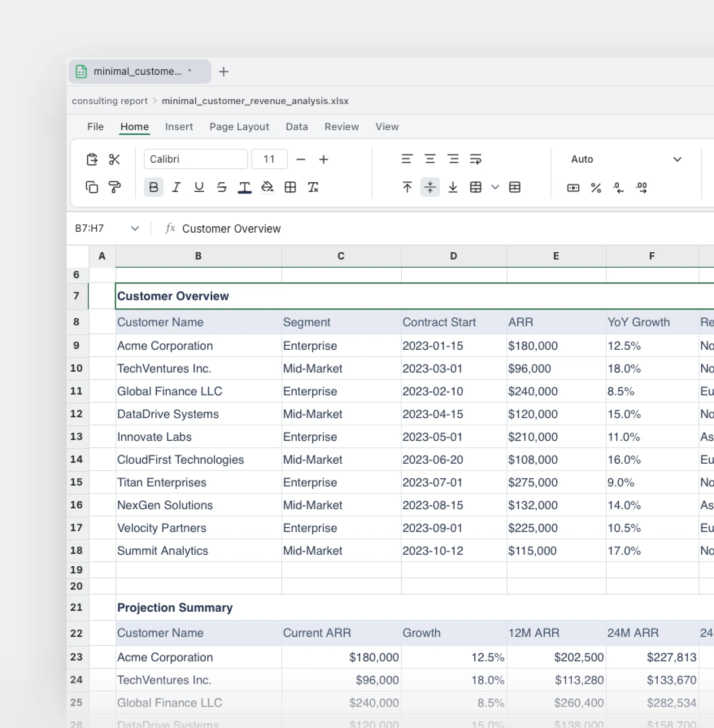Click the minimal_customer_revenue_analysis.xlsx breadcrumb
Image resolution: width=714 pixels, height=728 pixels.
255,101
